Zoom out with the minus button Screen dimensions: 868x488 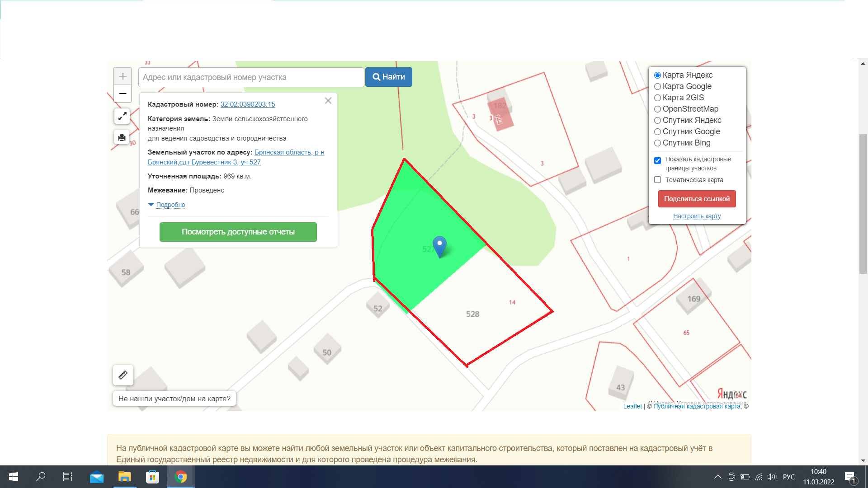coord(123,94)
